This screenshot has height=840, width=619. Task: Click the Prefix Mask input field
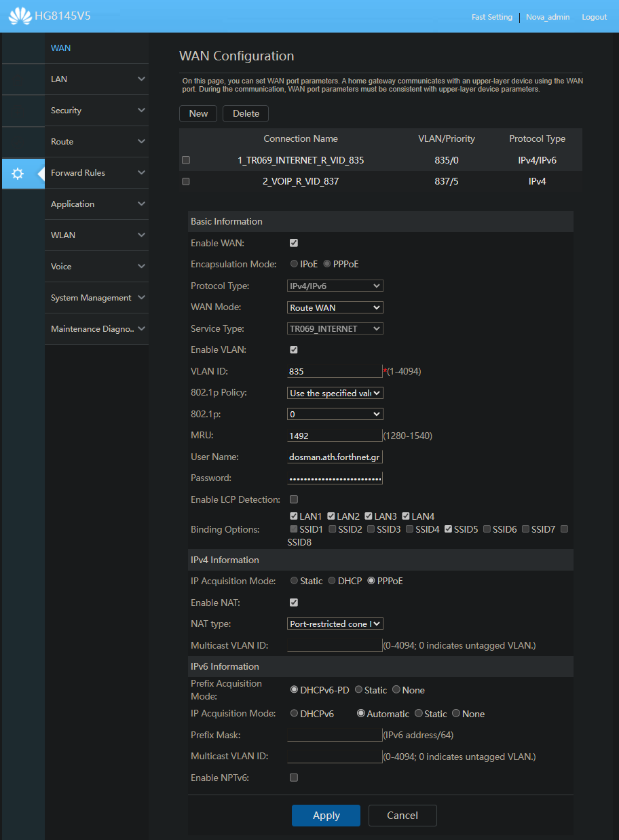[335, 735]
